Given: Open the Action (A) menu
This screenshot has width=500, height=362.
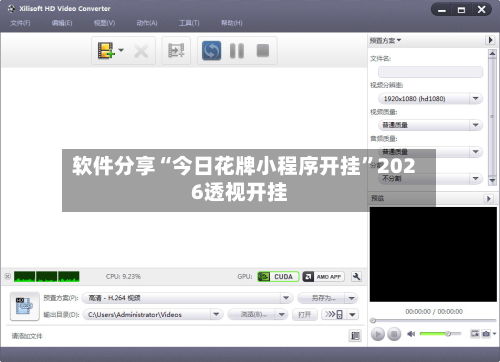Looking at the screenshot, I should (x=147, y=23).
